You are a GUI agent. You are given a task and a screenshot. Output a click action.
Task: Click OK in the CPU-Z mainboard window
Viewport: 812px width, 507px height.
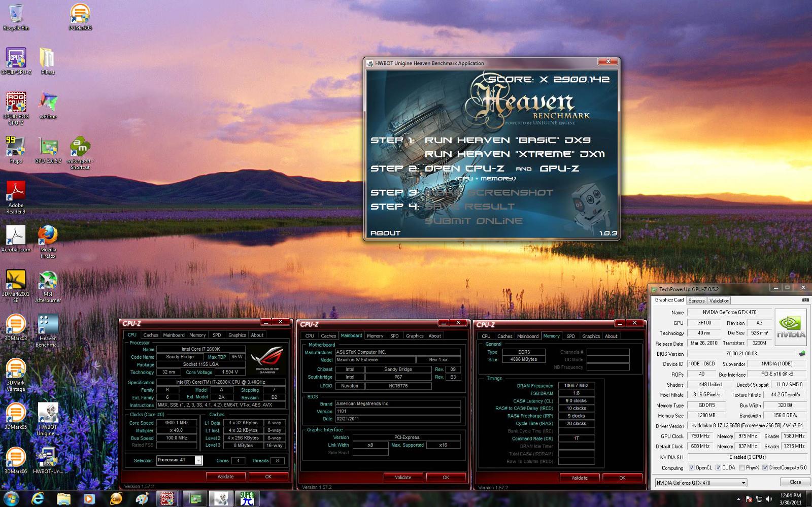[446, 477]
